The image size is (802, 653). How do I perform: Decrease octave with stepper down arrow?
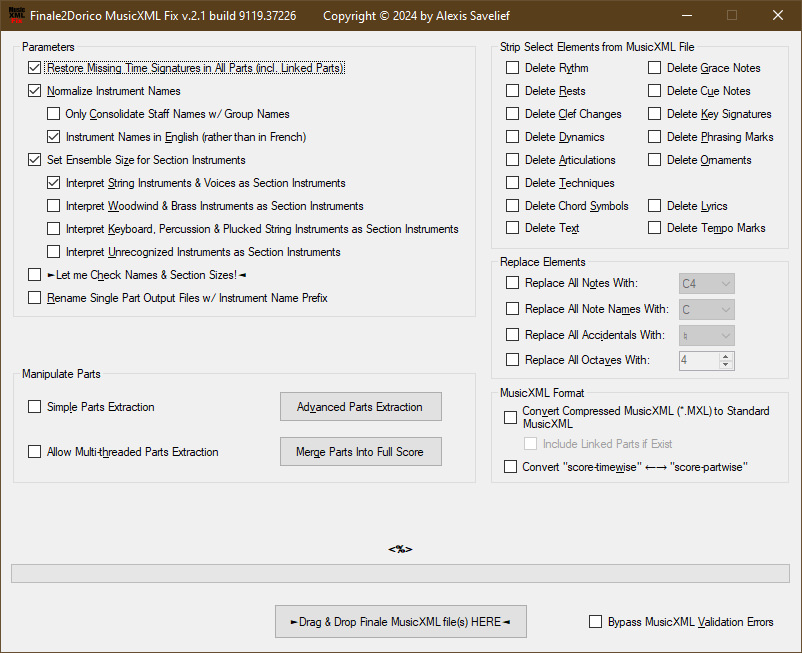coord(726,365)
